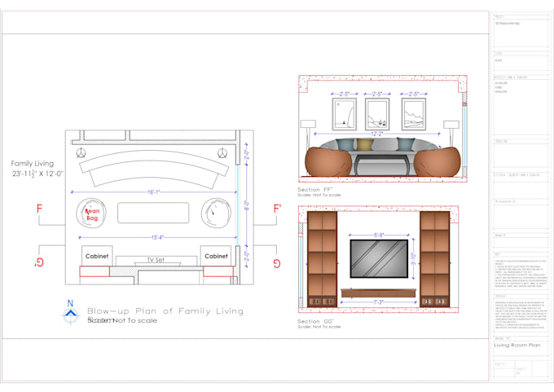Select the 3'-10" TV height dimension

coord(414,259)
